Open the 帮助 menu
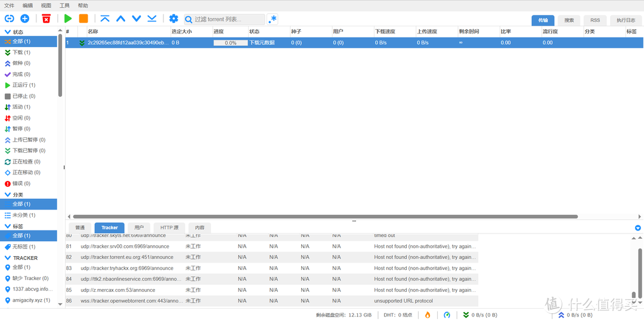644x320 pixels. (82, 6)
